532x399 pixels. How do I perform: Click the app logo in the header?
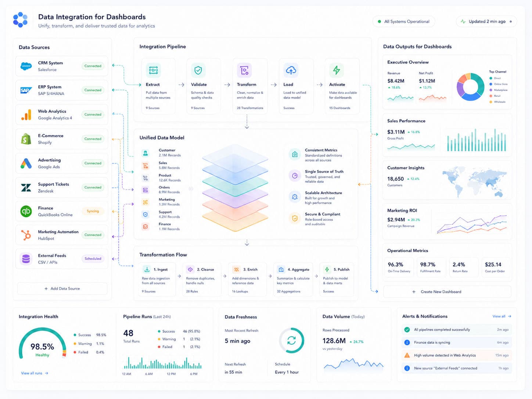(x=21, y=20)
